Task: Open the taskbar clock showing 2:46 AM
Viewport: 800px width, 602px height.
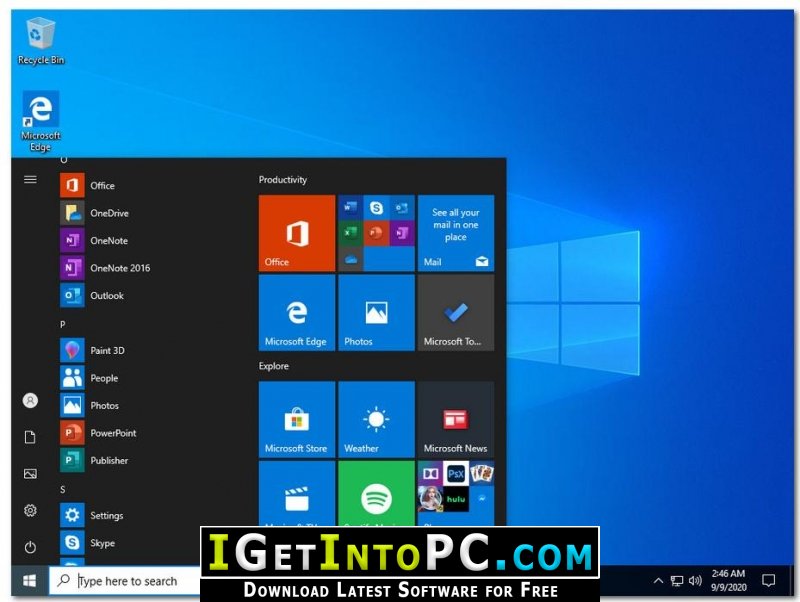Action: (729, 581)
